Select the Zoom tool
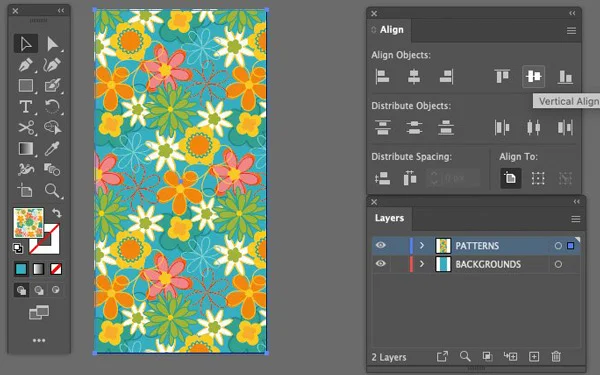The width and height of the screenshot is (600, 375). pos(52,190)
